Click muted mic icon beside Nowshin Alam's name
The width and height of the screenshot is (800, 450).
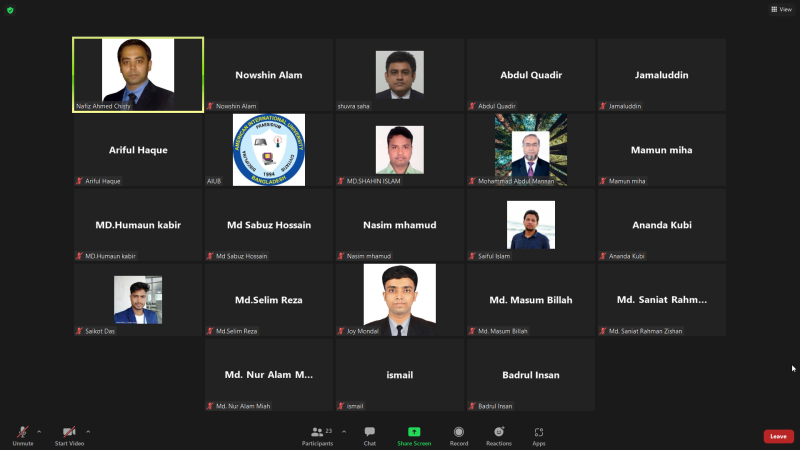210,106
